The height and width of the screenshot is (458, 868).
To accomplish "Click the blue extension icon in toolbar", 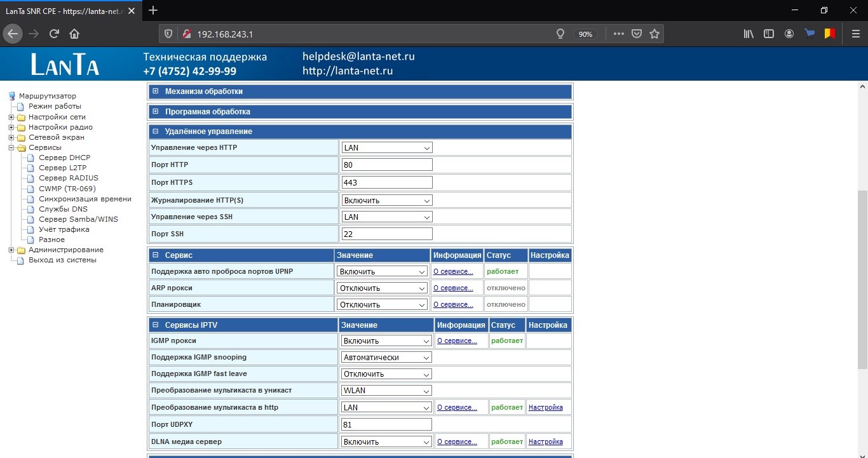I will [x=810, y=34].
